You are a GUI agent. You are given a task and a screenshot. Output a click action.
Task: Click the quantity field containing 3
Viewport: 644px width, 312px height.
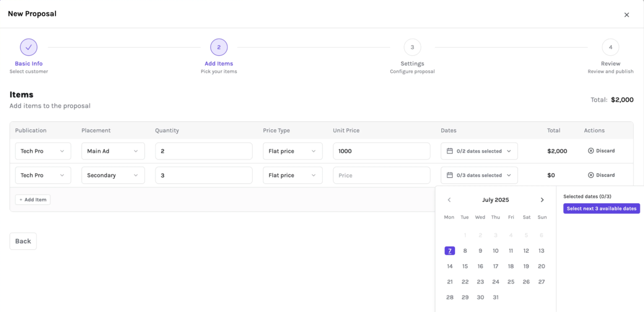point(204,175)
